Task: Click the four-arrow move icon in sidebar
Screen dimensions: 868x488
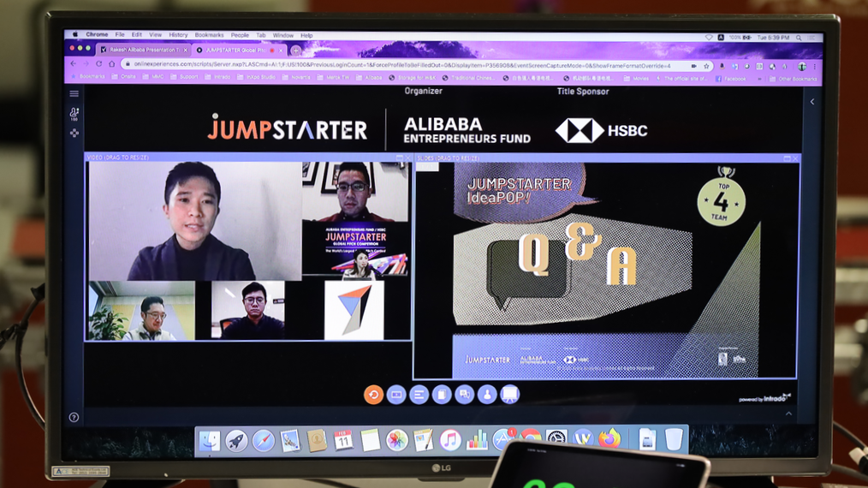Action: point(74,133)
